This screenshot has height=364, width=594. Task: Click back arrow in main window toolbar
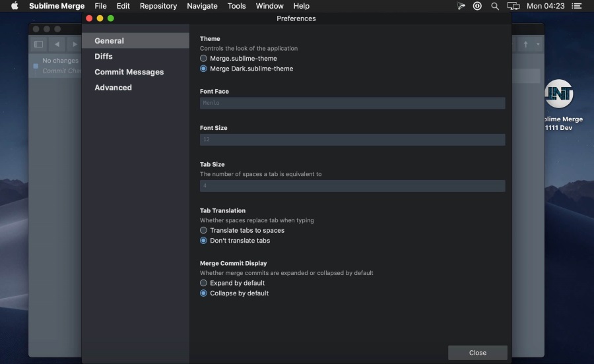(57, 44)
